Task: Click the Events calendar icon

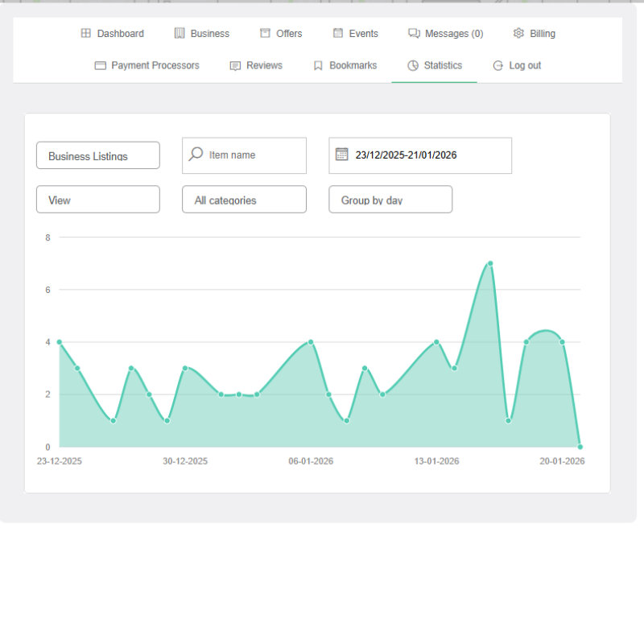Action: tap(338, 34)
